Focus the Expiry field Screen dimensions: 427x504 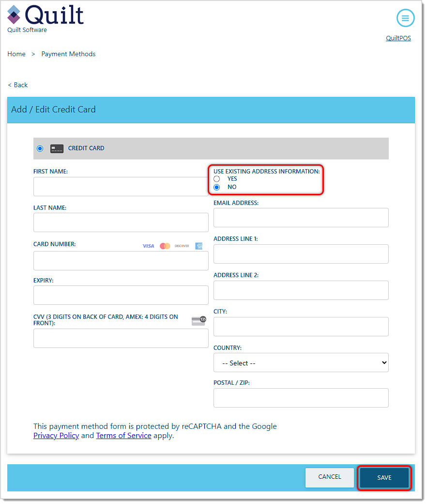click(122, 296)
